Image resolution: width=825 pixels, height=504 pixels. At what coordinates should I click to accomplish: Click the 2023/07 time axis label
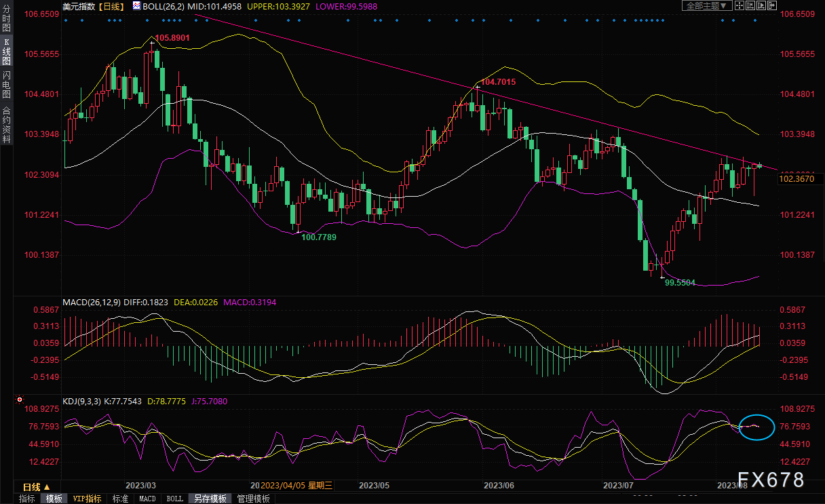[x=618, y=485]
